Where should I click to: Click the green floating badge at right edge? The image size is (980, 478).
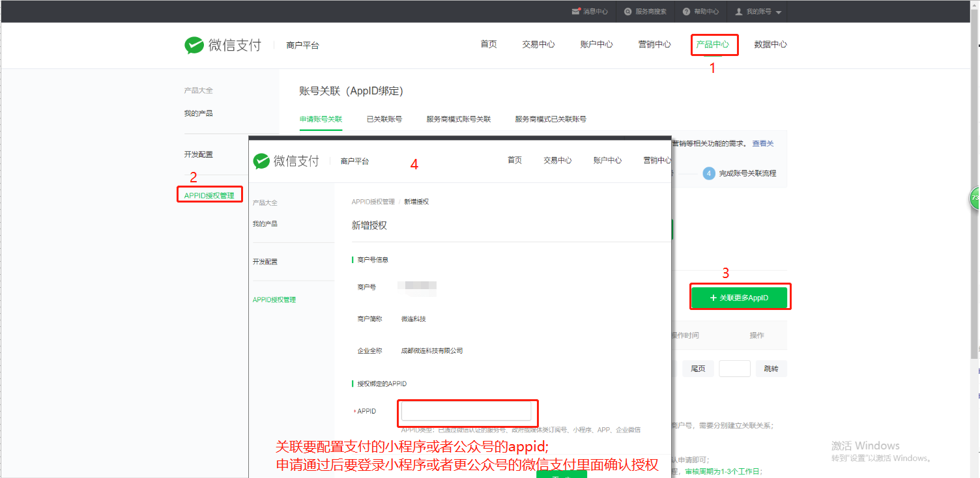click(x=975, y=198)
